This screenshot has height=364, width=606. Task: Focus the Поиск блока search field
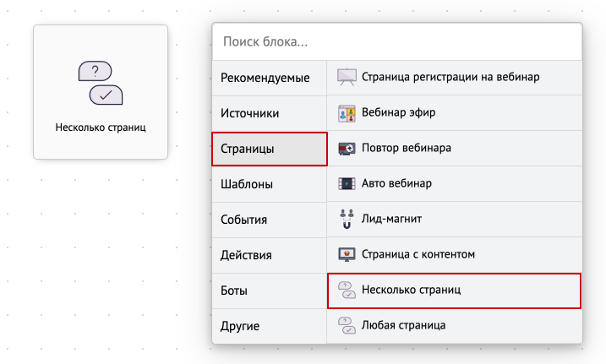[x=397, y=41]
